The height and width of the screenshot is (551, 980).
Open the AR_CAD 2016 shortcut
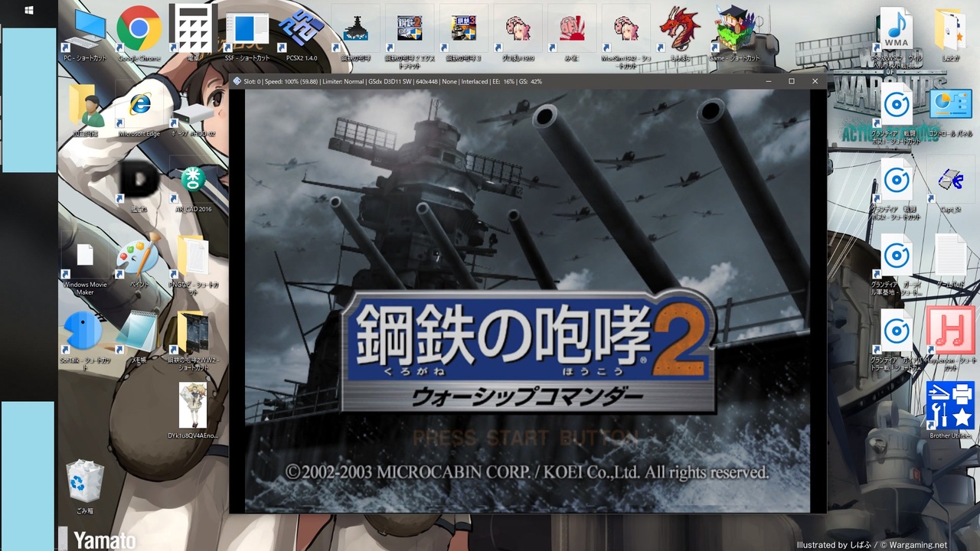click(x=193, y=184)
